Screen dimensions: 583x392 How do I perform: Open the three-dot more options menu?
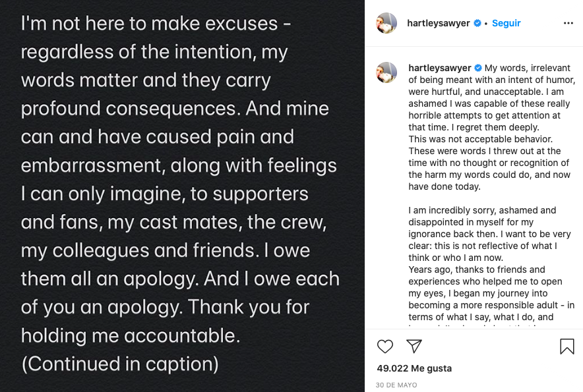(x=568, y=23)
